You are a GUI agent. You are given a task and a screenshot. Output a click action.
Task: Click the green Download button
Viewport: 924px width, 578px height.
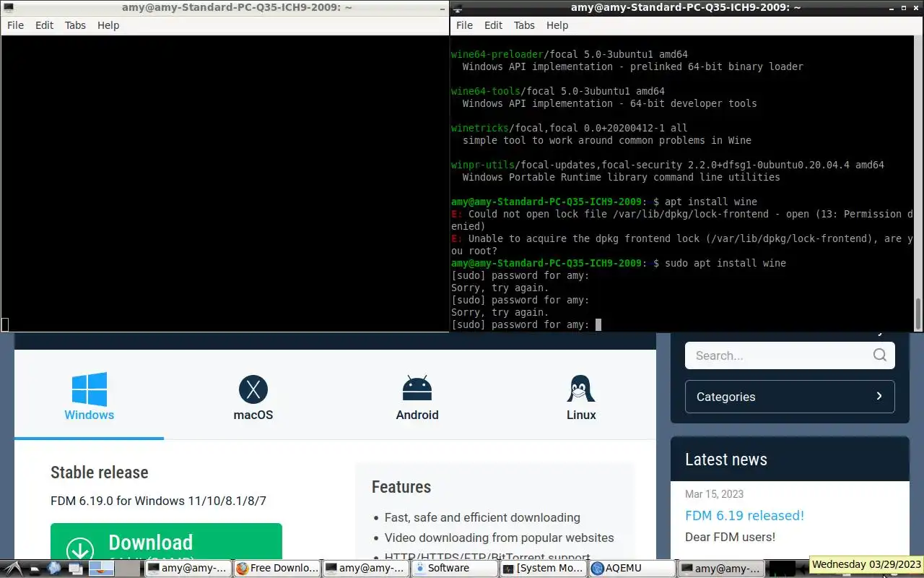(x=166, y=541)
